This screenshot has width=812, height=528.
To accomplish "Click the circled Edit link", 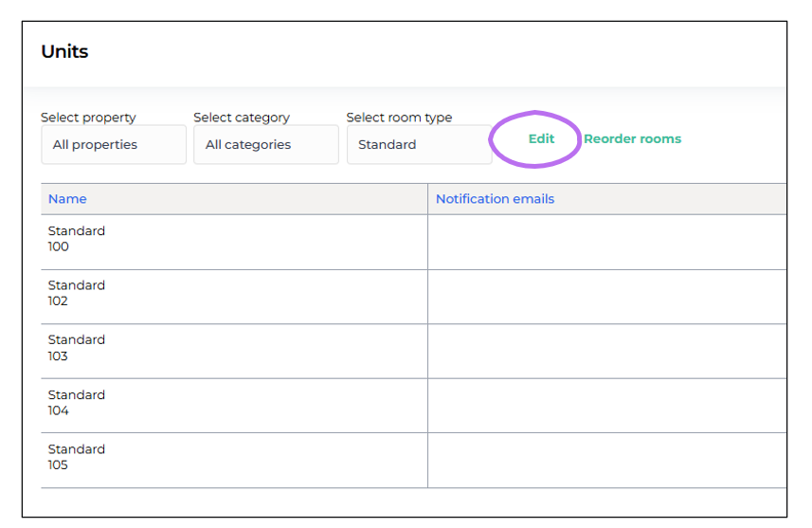I will [541, 138].
